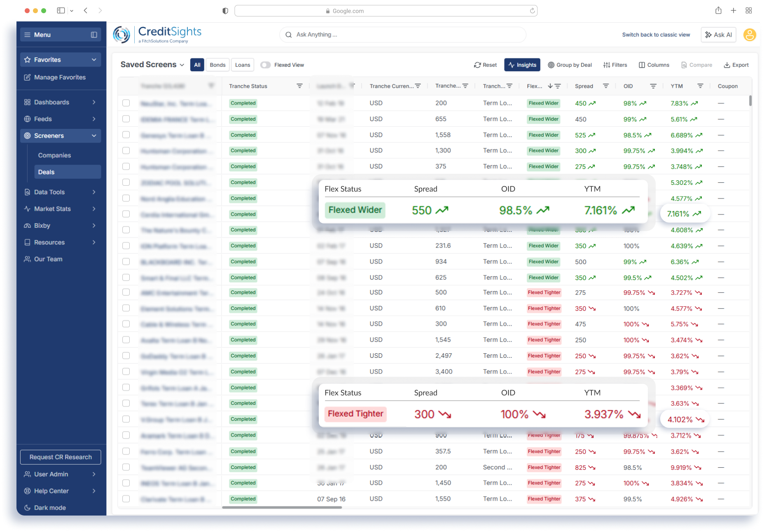This screenshot has width=764, height=532.
Task: Click the horizontal table scrollbar
Action: pos(282,507)
